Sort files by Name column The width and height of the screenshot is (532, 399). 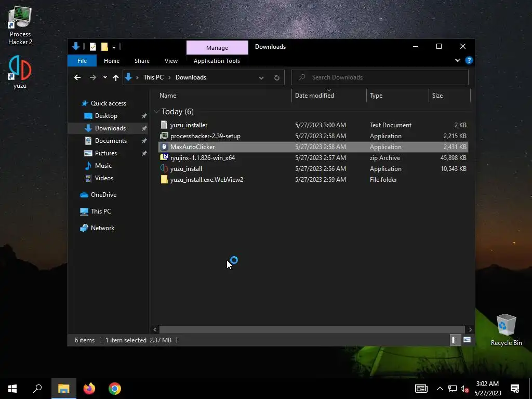click(x=224, y=96)
